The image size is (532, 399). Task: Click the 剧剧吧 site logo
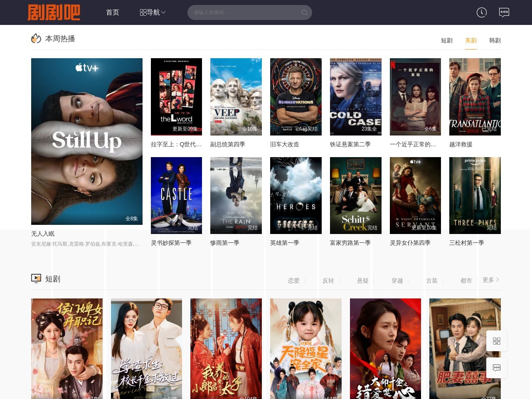[x=54, y=12]
